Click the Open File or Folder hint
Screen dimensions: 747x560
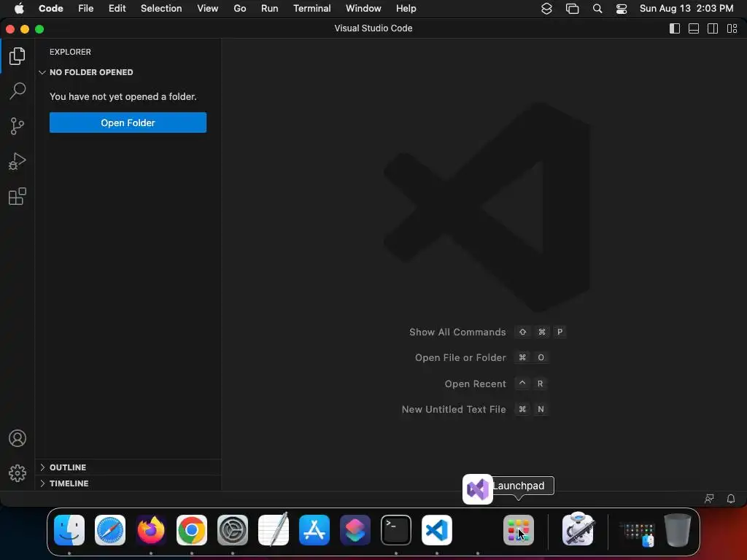click(481, 357)
